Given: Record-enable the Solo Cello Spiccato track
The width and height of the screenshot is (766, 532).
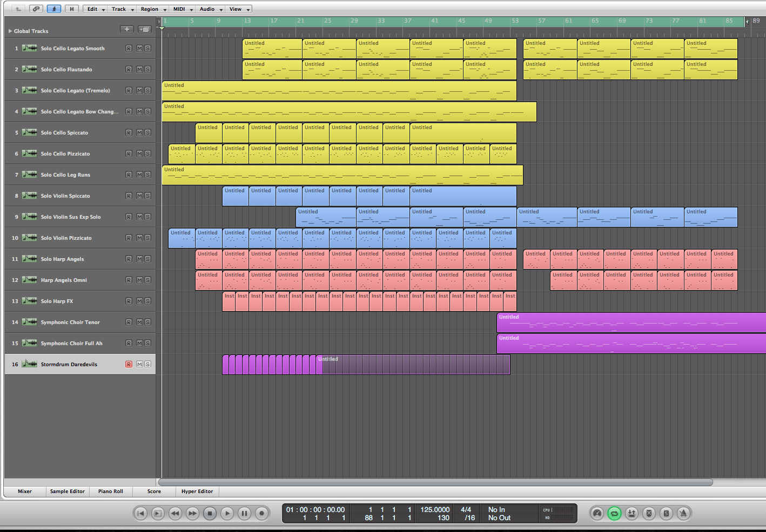Looking at the screenshot, I should (x=129, y=132).
